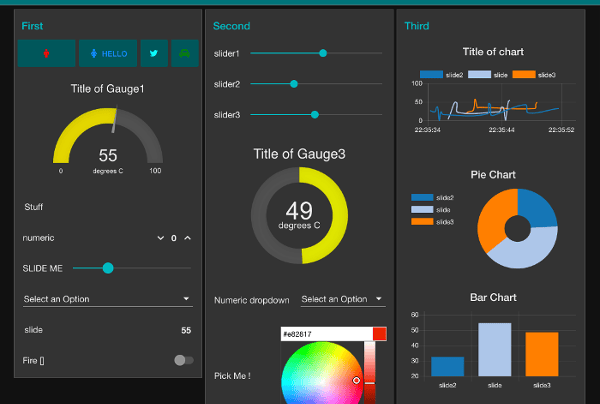Click the #e82817 hex color input field
Screen dimensions: 600x404
coord(327,334)
